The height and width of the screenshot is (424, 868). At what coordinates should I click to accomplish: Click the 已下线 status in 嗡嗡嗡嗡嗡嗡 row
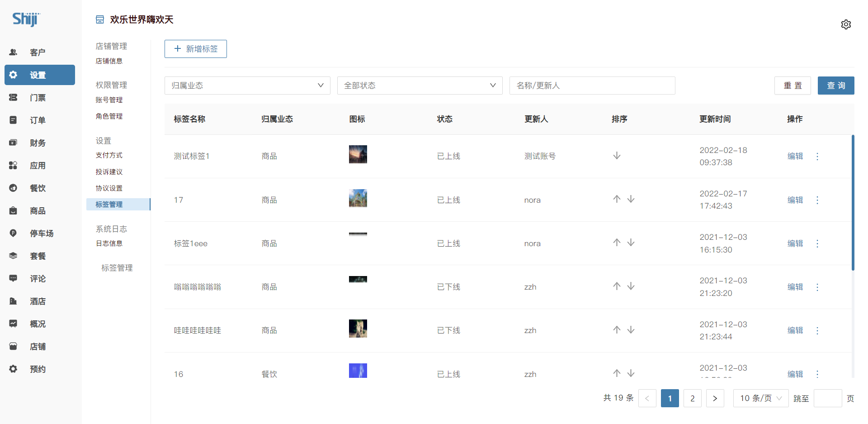click(x=448, y=287)
